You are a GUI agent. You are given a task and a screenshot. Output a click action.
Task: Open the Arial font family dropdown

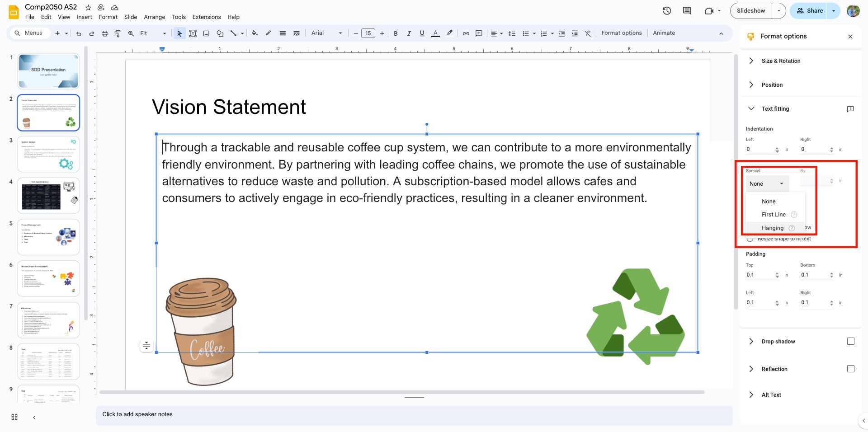[x=326, y=33]
